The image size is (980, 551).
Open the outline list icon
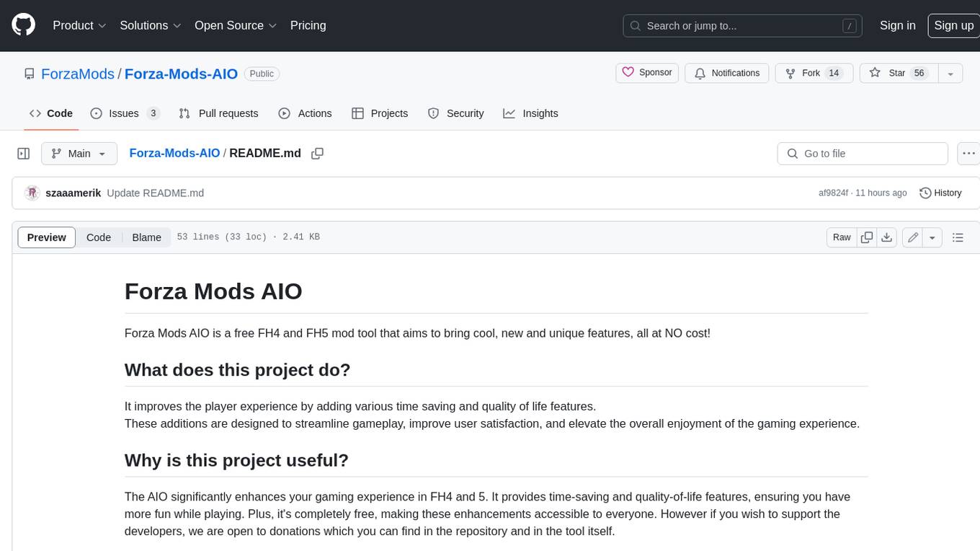click(x=958, y=237)
